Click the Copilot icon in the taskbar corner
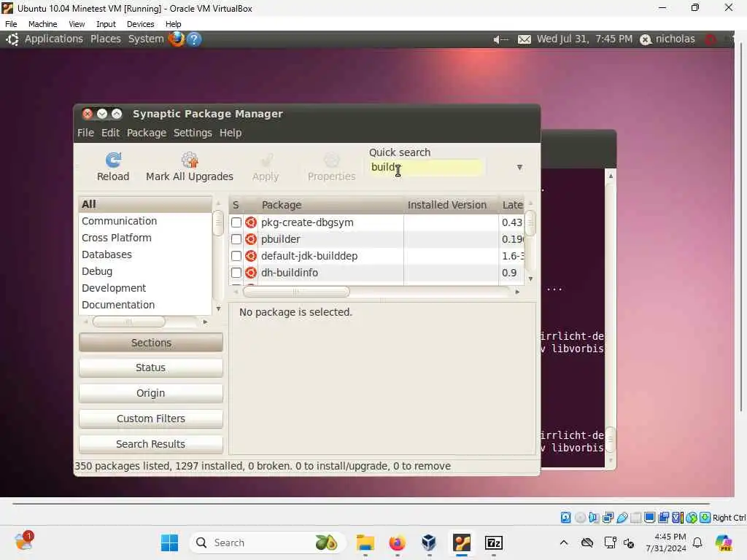Viewport: 747px width, 560px height. point(724,542)
